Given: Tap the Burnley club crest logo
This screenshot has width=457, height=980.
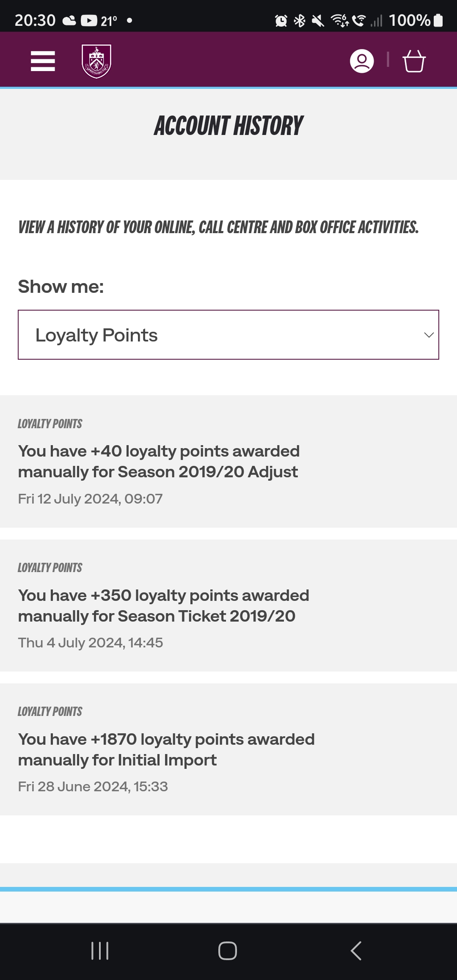Looking at the screenshot, I should (96, 61).
